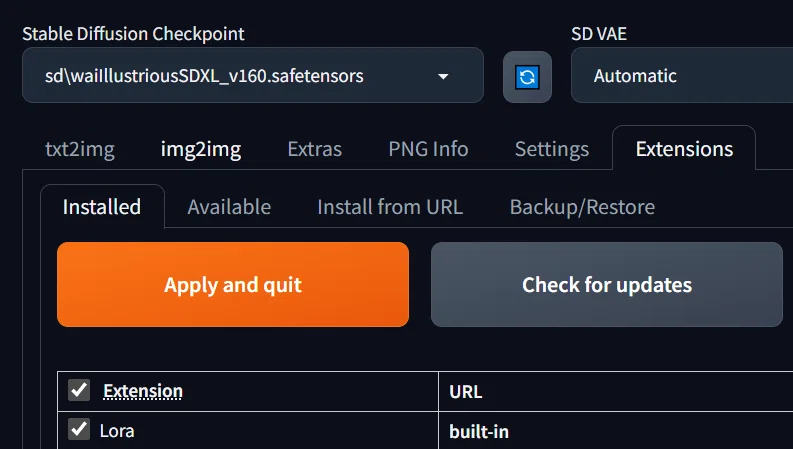This screenshot has height=449, width=793.
Task: Click the orange Apply and quit button
Action: 233,284
